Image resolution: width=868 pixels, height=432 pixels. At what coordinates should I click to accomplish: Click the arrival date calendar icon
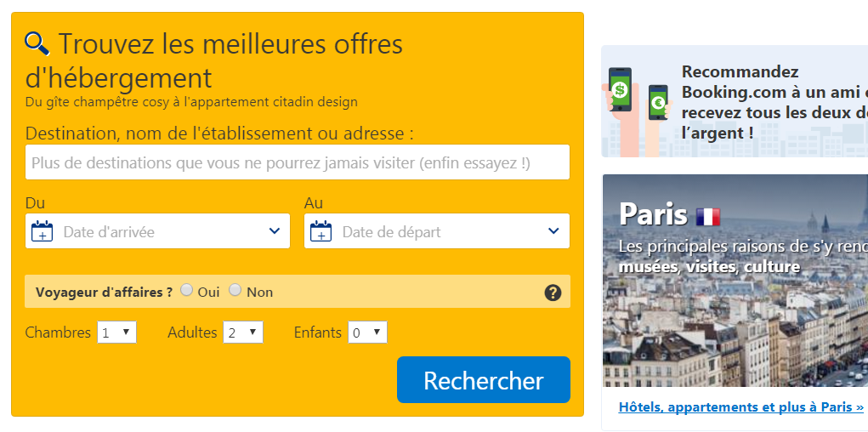[x=42, y=231]
